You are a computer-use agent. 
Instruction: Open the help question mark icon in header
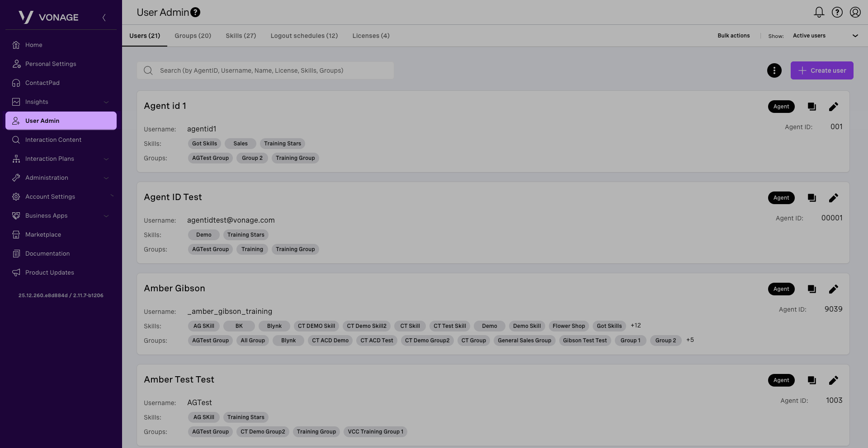point(837,12)
